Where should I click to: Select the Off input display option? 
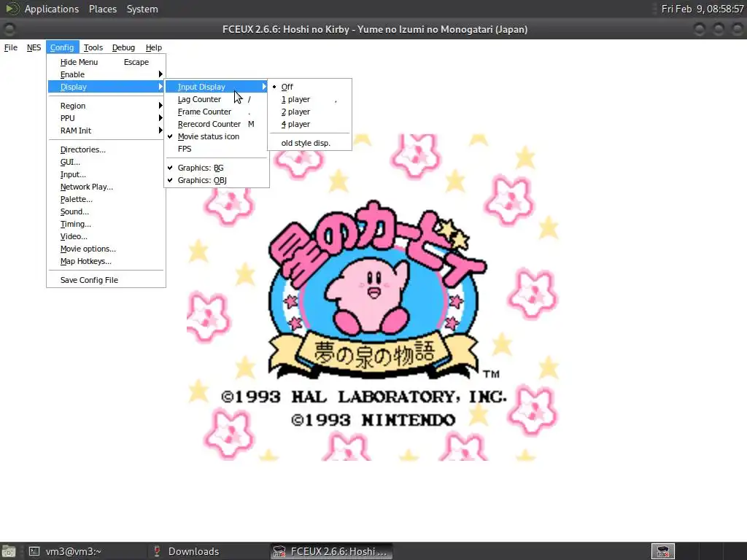(309, 87)
